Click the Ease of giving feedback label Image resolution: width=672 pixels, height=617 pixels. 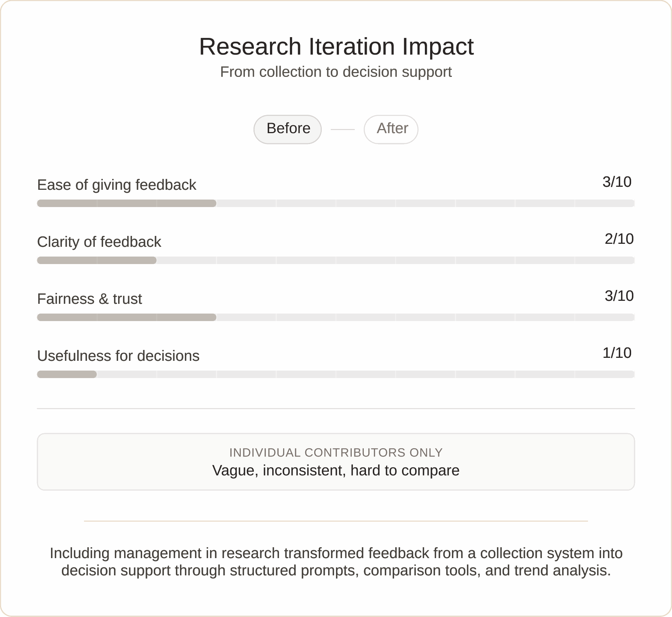pyautogui.click(x=117, y=185)
